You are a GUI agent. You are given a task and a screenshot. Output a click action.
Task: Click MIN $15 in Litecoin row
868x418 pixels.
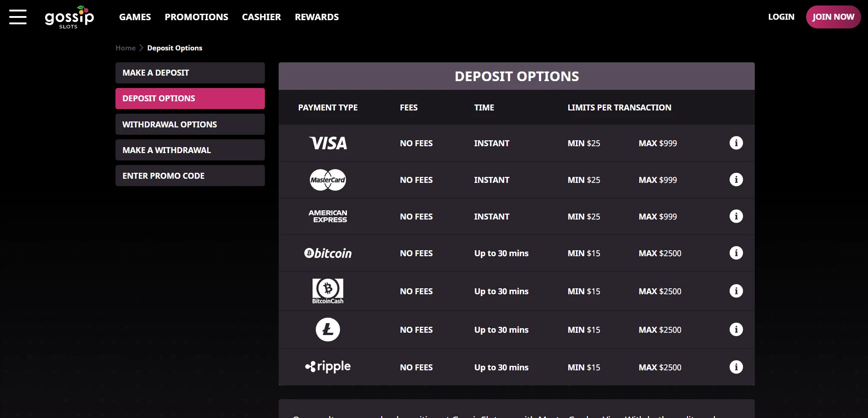point(583,330)
